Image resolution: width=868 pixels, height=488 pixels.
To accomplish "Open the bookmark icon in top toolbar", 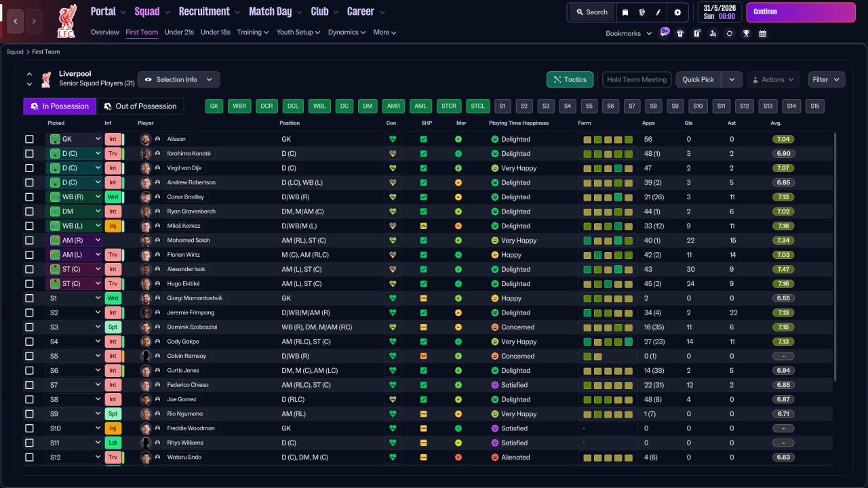I will (625, 12).
